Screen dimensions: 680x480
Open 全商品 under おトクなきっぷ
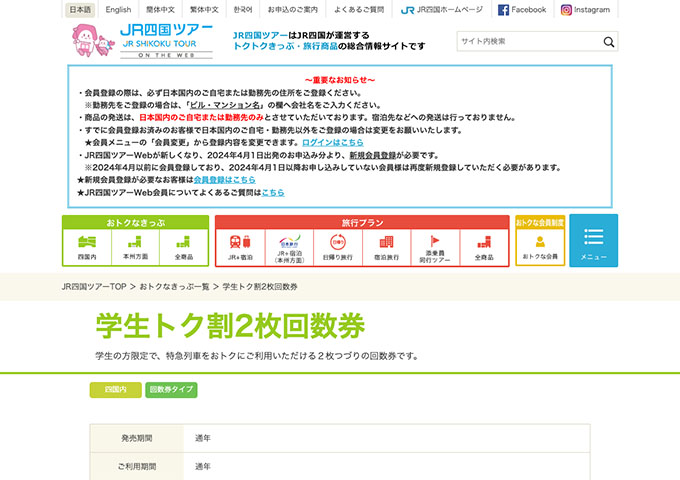(183, 247)
